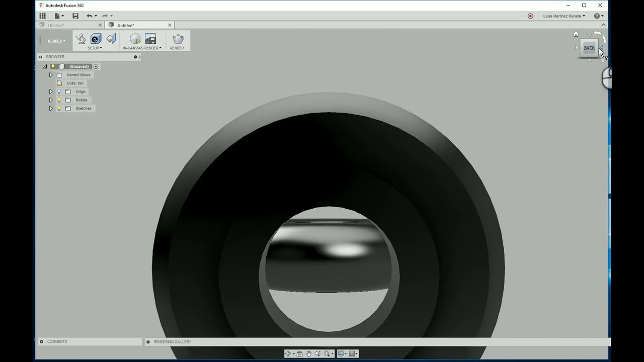This screenshot has height=362, width=644.
Task: Open the RENDER workspace switcher
Action: 56,41
